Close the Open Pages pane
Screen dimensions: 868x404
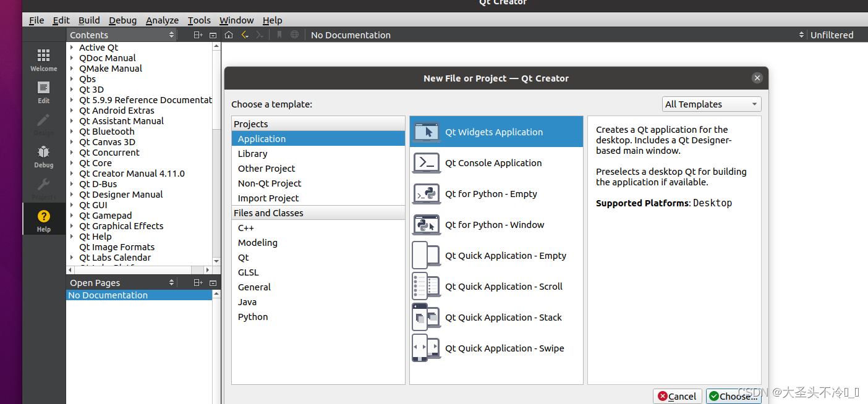pos(213,282)
